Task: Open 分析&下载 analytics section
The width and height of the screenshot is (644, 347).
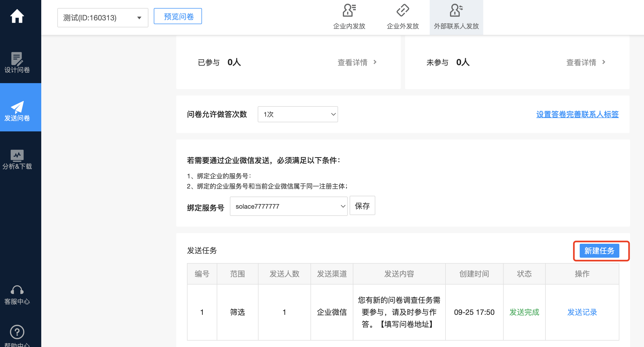Action: pos(17,160)
